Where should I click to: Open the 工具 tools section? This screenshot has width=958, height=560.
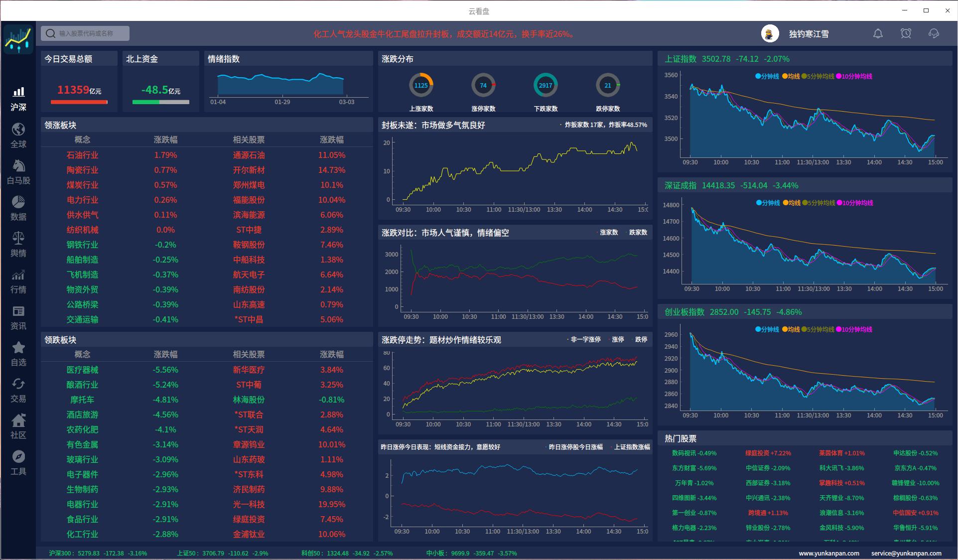[18, 461]
